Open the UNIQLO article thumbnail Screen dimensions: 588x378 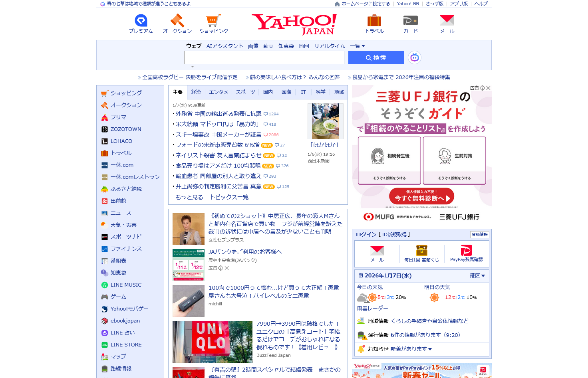tap(213, 342)
